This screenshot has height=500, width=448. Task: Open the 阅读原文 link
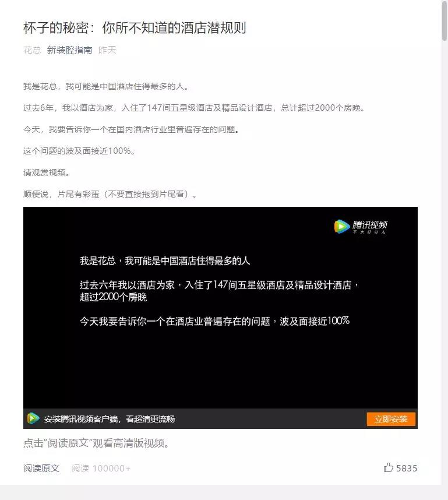(x=41, y=468)
